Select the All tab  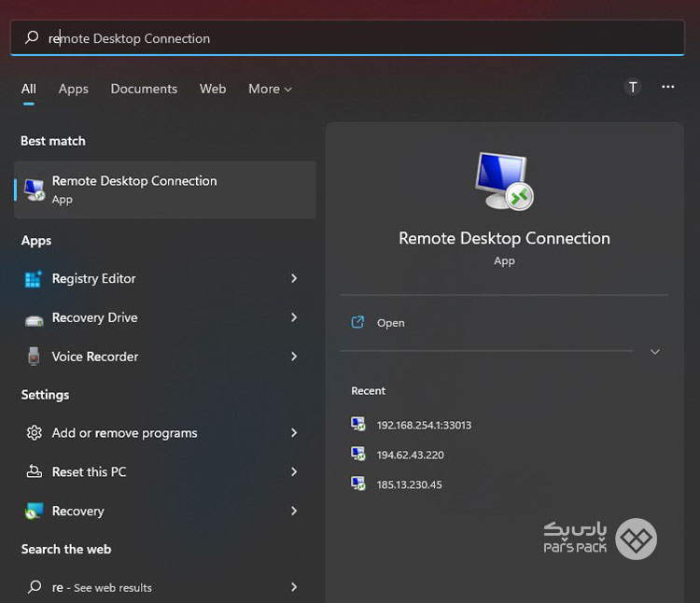[x=29, y=89]
